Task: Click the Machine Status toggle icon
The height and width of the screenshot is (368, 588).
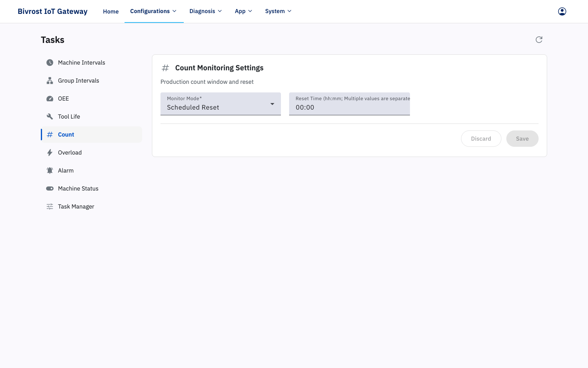Action: [50, 188]
